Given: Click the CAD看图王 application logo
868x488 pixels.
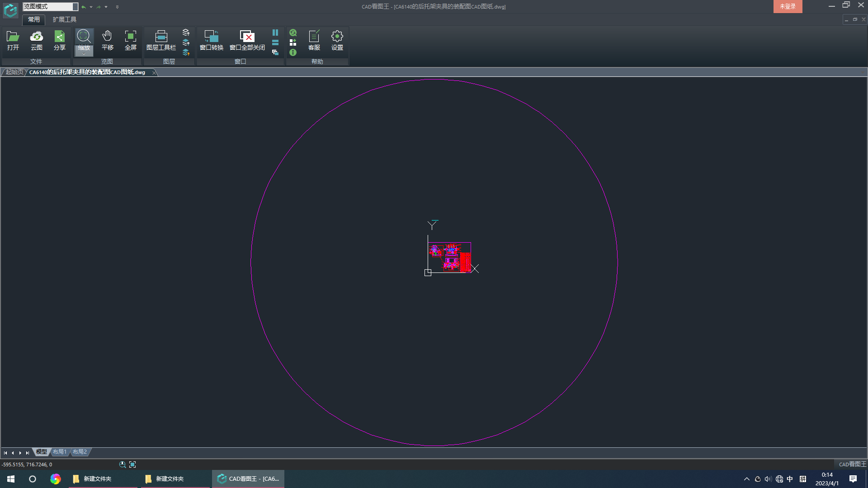Looking at the screenshot, I should pyautogui.click(x=10, y=10).
